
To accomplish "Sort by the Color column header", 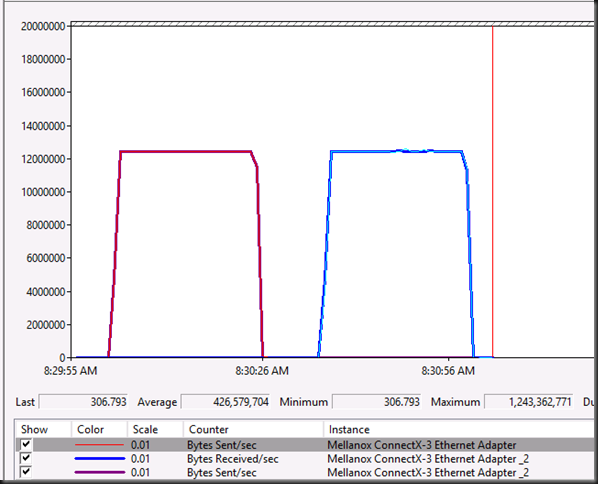I will (90, 429).
